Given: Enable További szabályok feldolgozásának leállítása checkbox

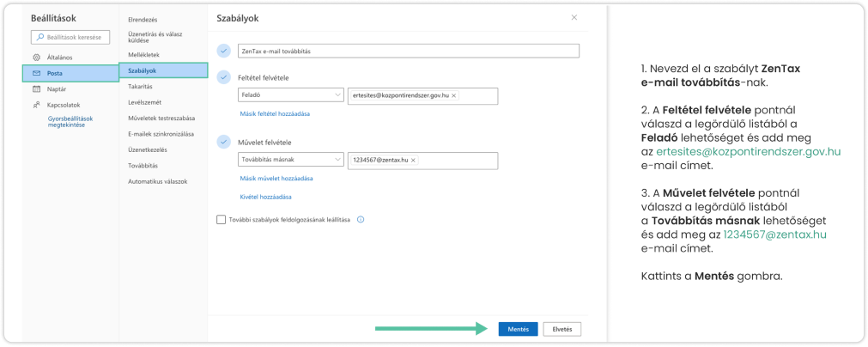Looking at the screenshot, I should [222, 220].
